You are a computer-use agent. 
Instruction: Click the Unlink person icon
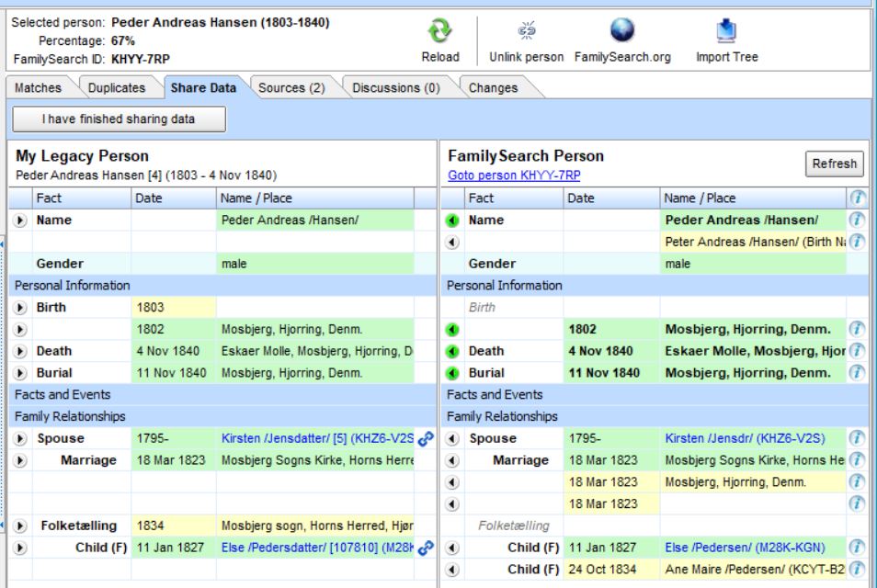pyautogui.click(x=527, y=30)
